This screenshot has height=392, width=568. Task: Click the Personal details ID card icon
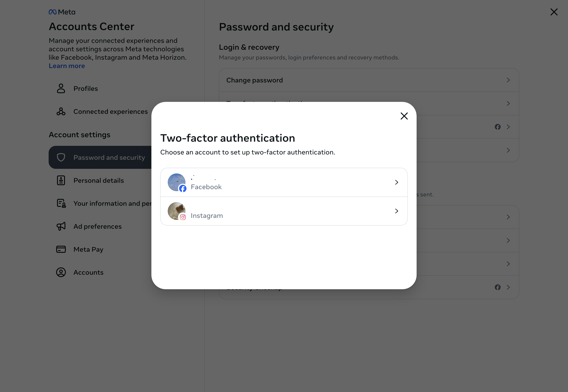[x=61, y=181]
